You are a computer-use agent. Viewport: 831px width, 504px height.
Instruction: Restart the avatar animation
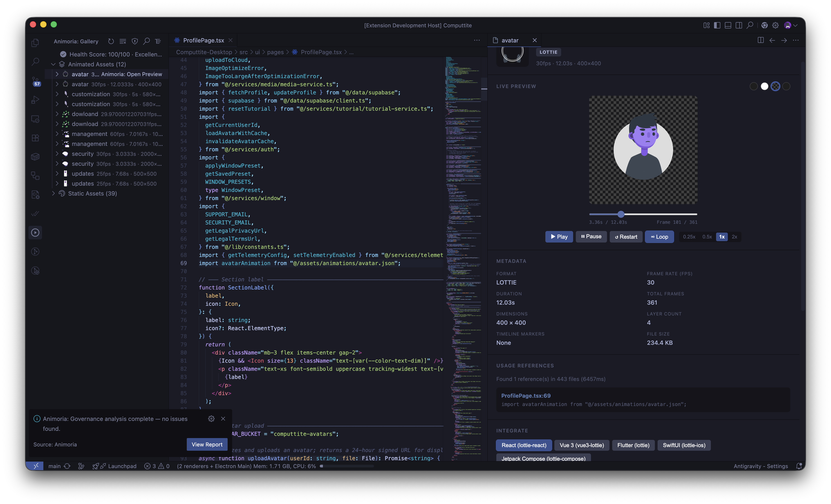click(626, 236)
